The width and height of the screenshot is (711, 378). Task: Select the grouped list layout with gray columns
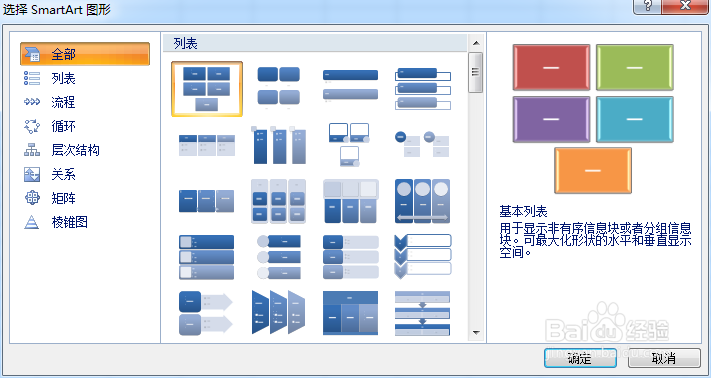pos(278,201)
